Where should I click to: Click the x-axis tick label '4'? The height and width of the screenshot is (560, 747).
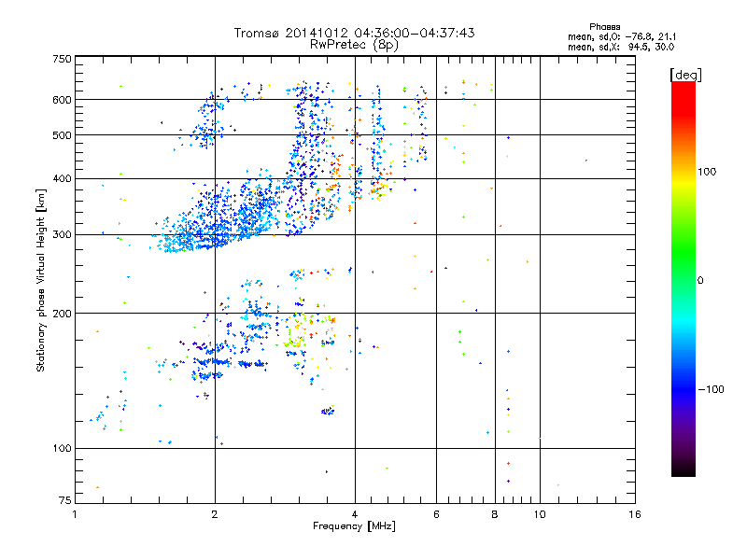(355, 515)
